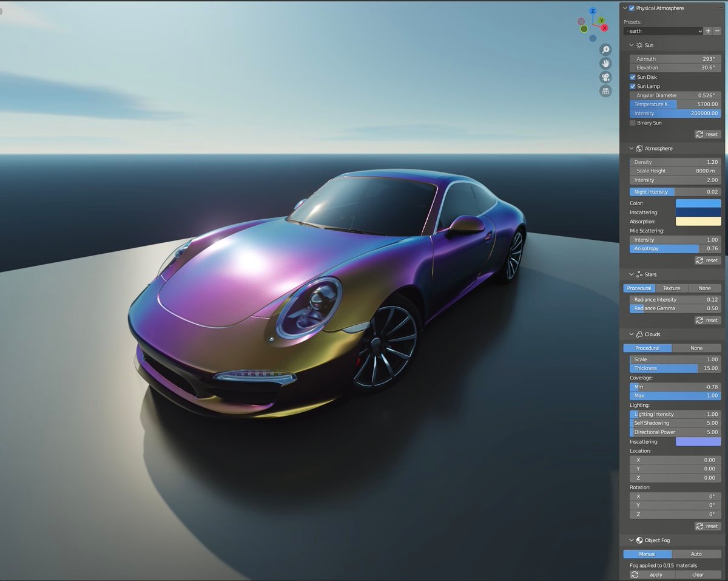
Task: Open the earth presets dropdown
Action: (x=664, y=31)
